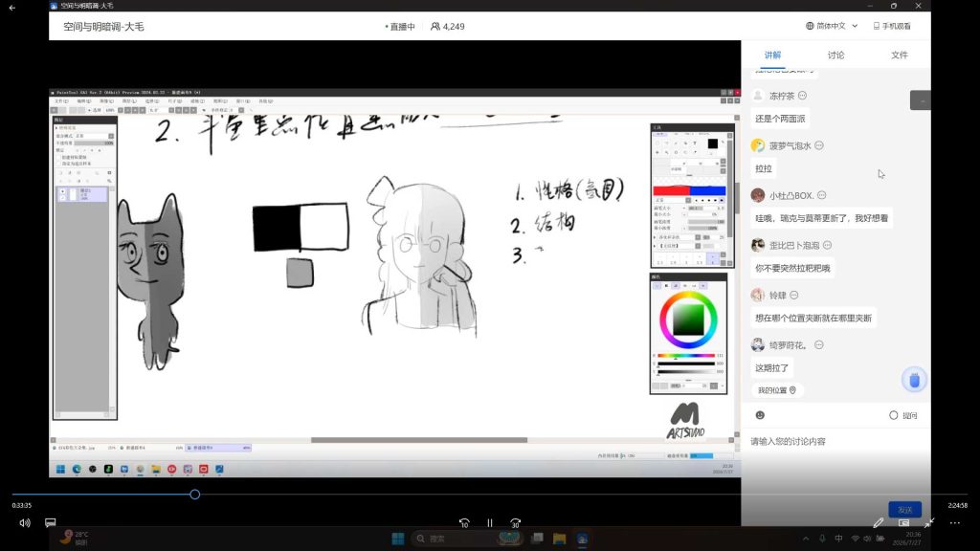Switch to picture-in-picture mode icon

pyautogui.click(x=903, y=523)
